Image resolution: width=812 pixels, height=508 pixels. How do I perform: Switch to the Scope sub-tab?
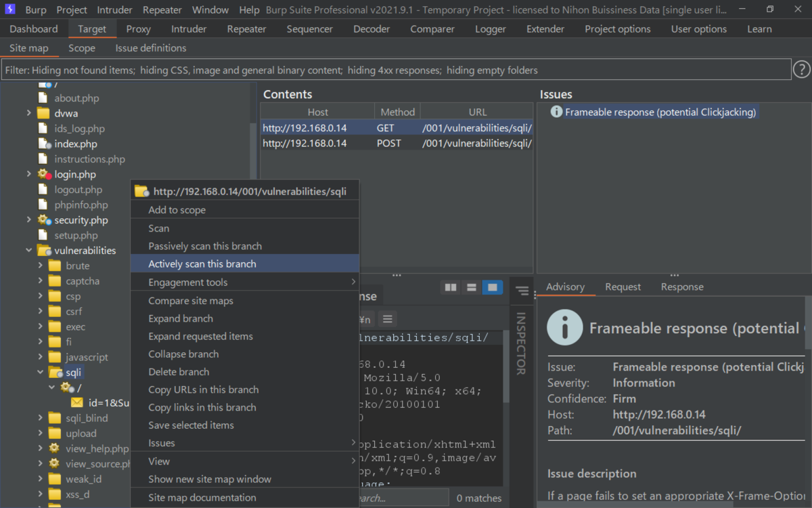point(82,48)
